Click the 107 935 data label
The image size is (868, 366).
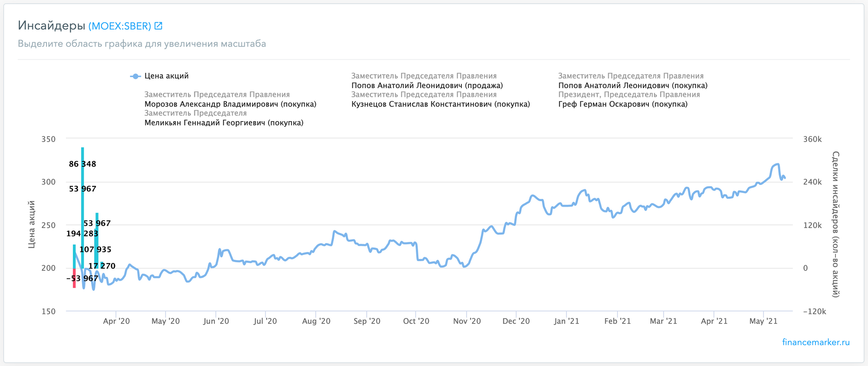coord(95,250)
